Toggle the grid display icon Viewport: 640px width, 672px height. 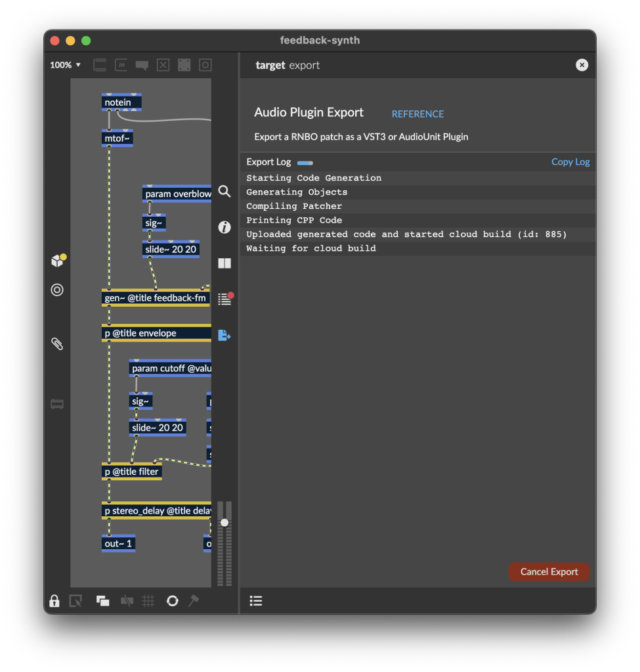tap(149, 601)
